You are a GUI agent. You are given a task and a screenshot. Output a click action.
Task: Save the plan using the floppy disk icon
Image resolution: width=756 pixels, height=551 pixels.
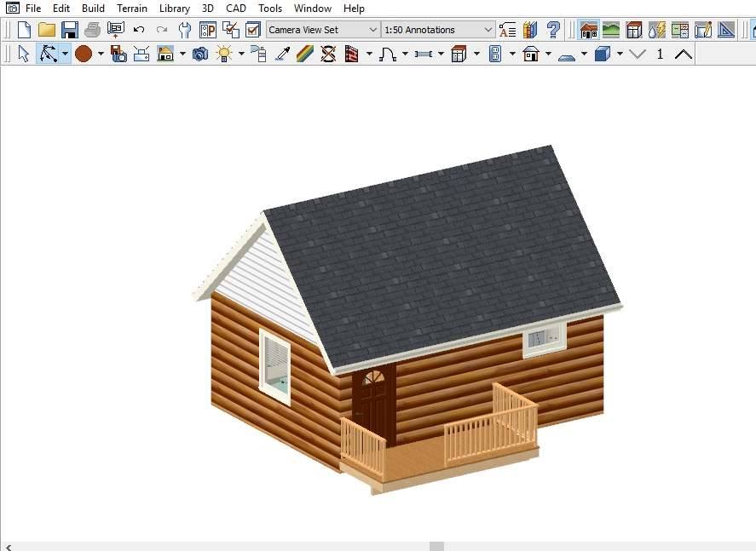tap(70, 30)
